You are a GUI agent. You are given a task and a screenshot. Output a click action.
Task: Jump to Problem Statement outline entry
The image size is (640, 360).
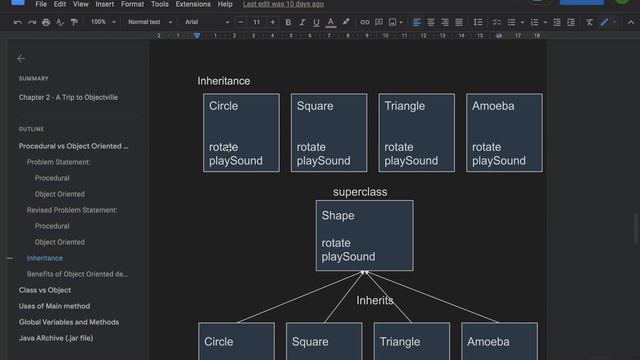click(x=59, y=162)
